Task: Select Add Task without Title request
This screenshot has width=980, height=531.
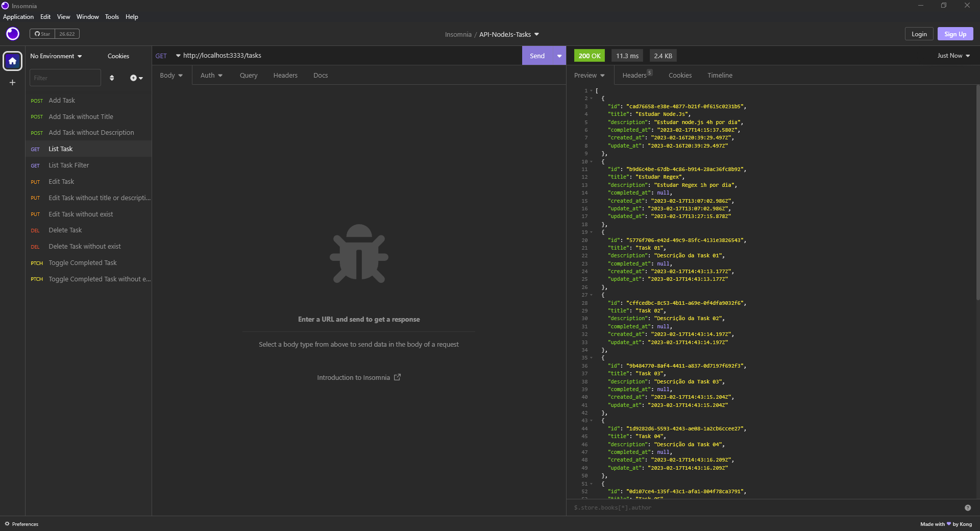Action: (89, 117)
